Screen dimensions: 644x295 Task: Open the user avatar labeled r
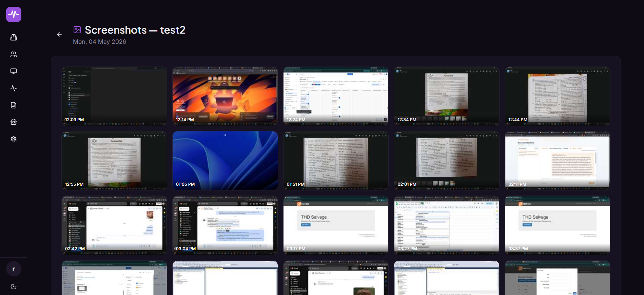(14, 269)
